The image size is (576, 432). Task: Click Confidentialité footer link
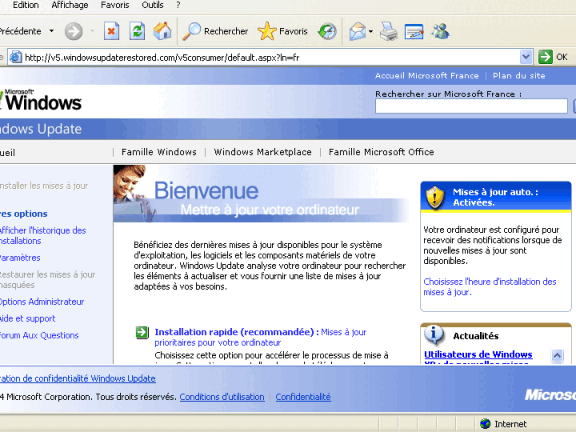303,397
